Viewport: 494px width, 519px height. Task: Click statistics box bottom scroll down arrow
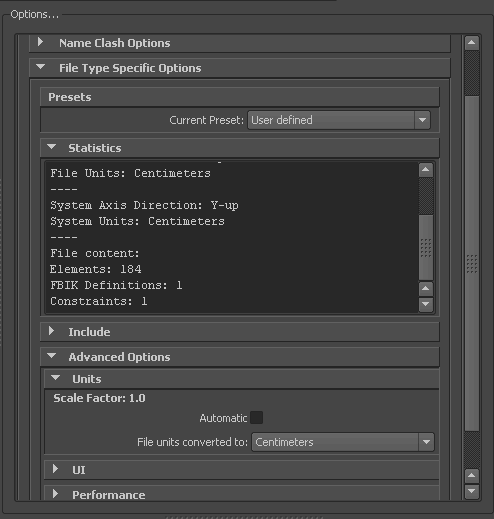pyautogui.click(x=426, y=304)
